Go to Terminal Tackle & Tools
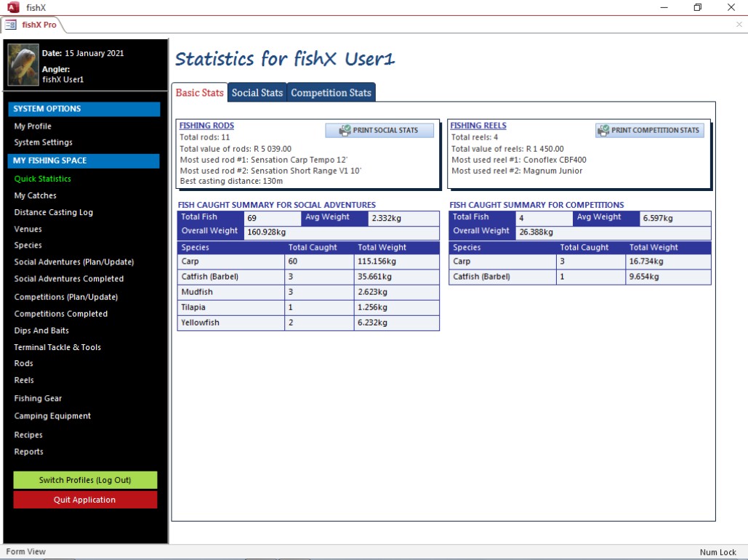 click(x=57, y=347)
